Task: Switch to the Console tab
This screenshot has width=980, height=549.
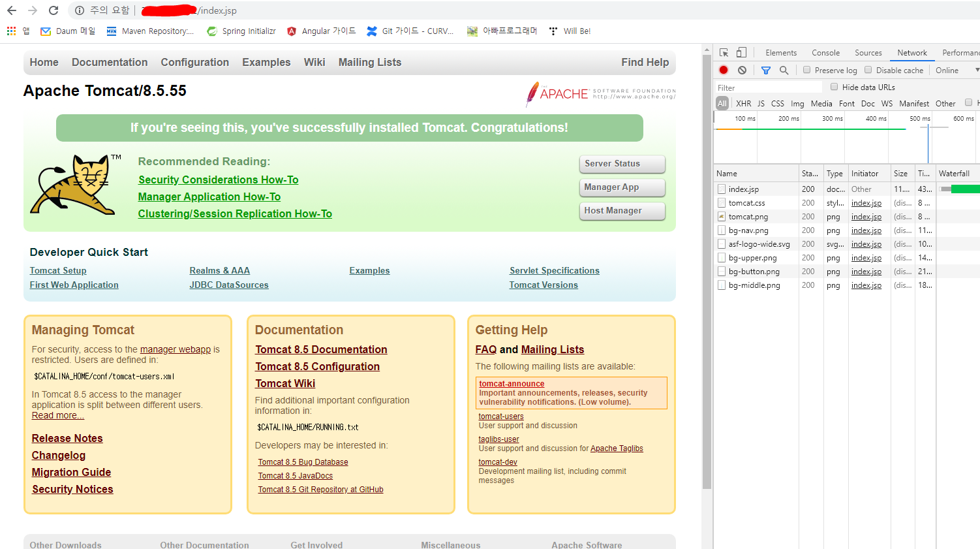Action: [825, 53]
